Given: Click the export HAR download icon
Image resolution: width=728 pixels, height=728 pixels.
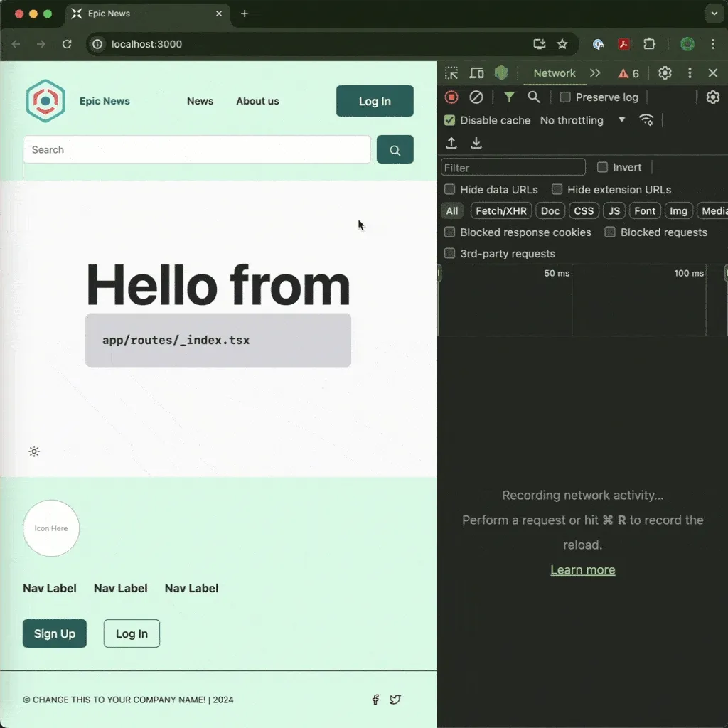Looking at the screenshot, I should (x=476, y=143).
